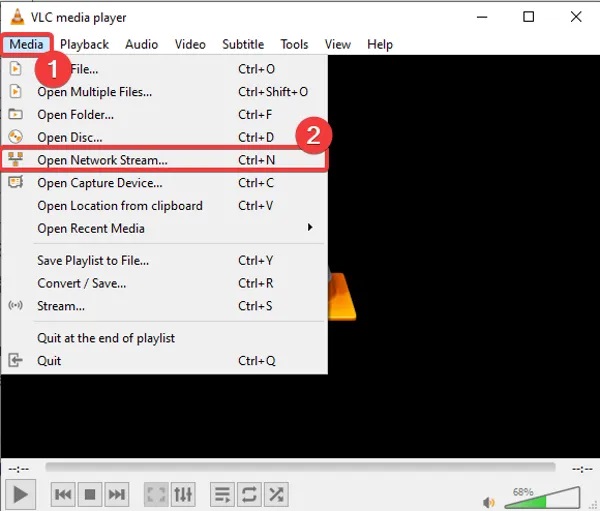The image size is (600, 511).
Task: Toggle random shuffle playback
Action: tap(276, 495)
